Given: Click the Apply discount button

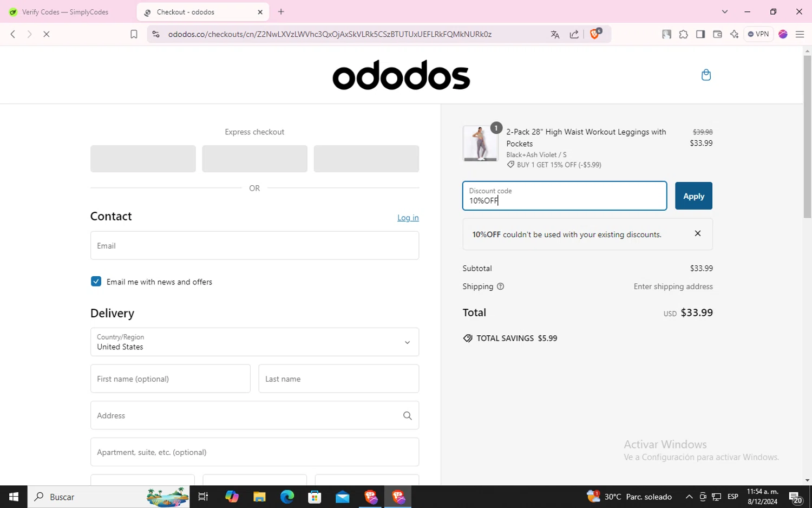Looking at the screenshot, I should [693, 196].
